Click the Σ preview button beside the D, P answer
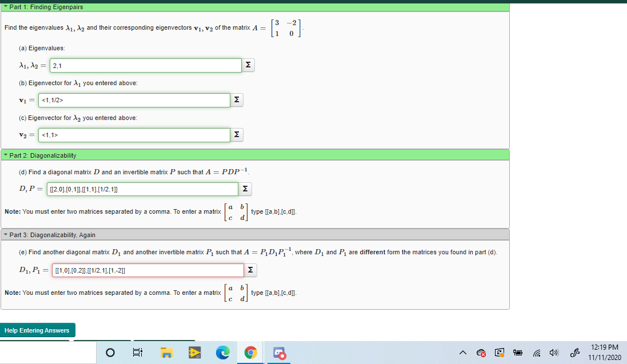The width and height of the screenshot is (627, 364). 245,189
